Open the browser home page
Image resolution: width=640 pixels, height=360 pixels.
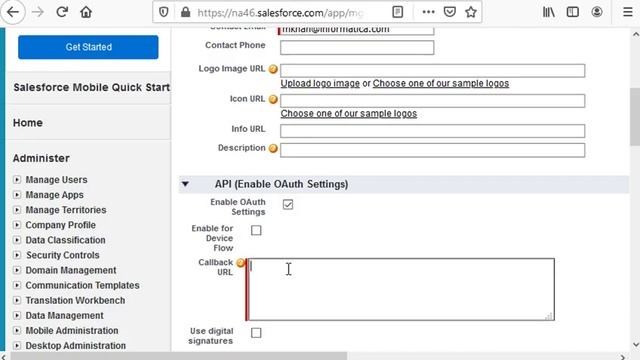(86, 12)
